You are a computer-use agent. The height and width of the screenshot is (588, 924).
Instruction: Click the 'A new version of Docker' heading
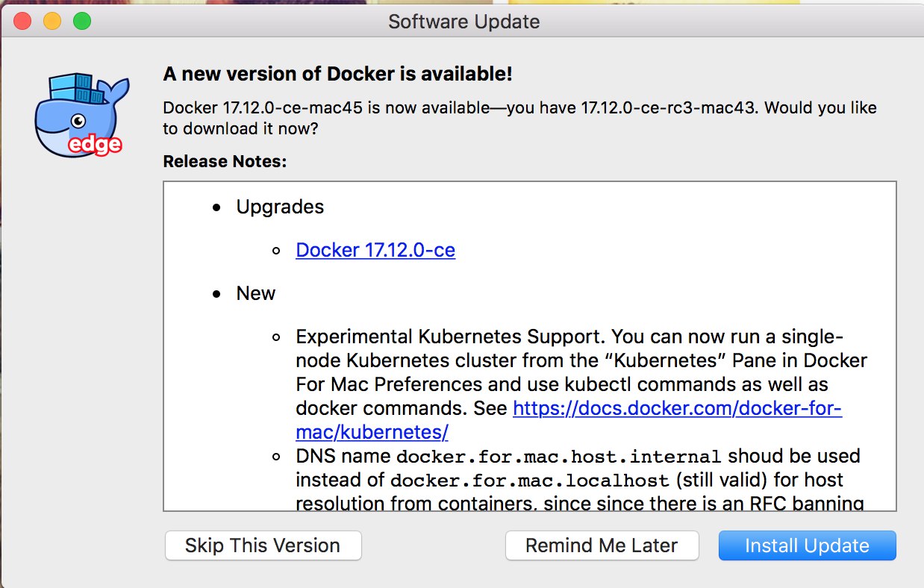(337, 74)
